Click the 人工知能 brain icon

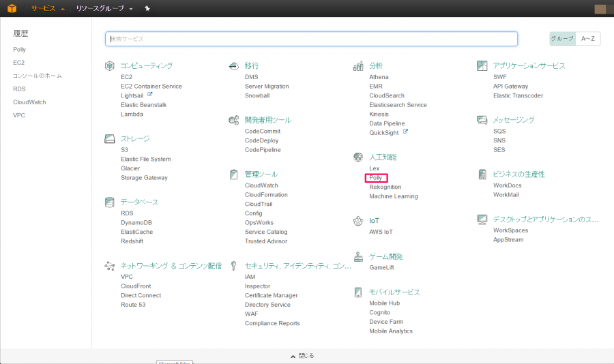[x=358, y=157]
